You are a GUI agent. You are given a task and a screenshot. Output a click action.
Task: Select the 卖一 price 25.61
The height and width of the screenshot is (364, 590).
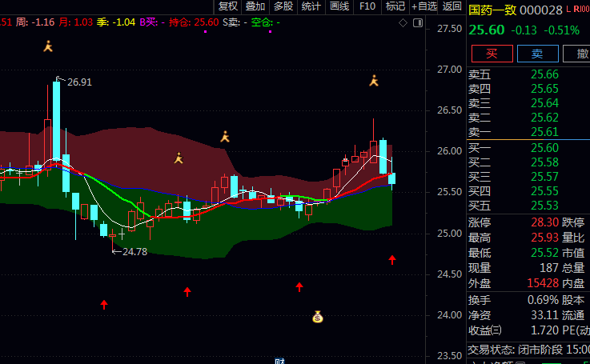(544, 132)
